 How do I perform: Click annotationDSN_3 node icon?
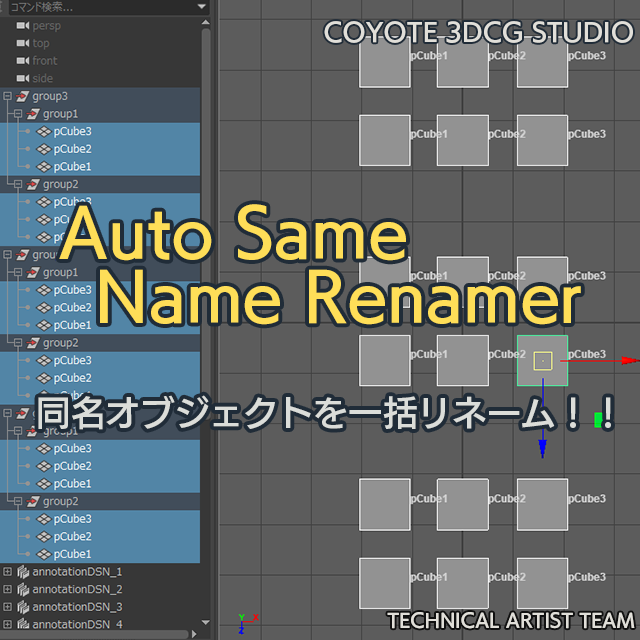click(x=23, y=607)
